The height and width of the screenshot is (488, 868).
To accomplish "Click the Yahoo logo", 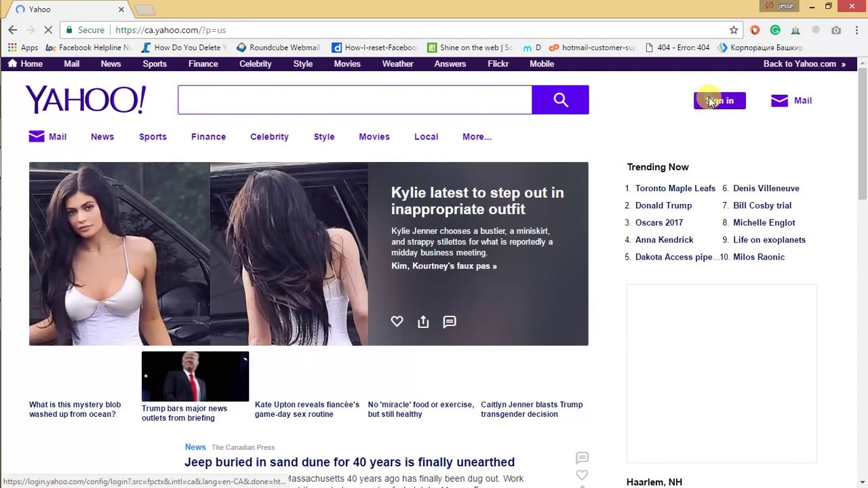I will coord(85,100).
